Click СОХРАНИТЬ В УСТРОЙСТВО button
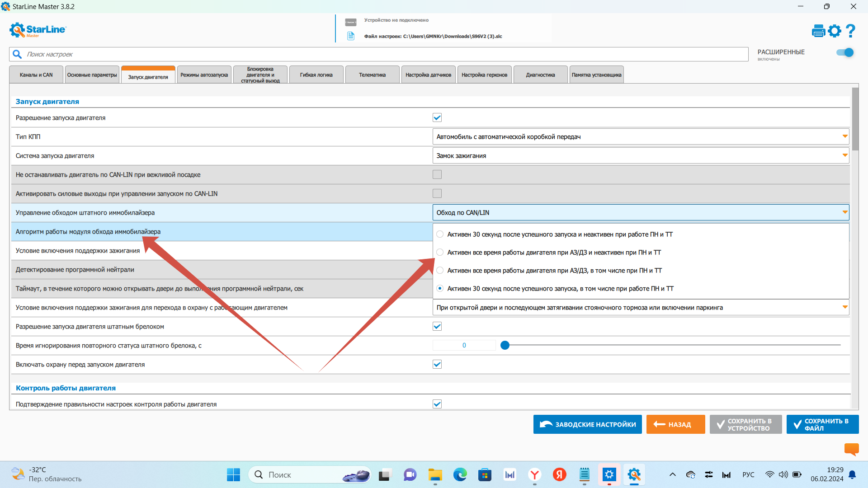 [x=746, y=424]
